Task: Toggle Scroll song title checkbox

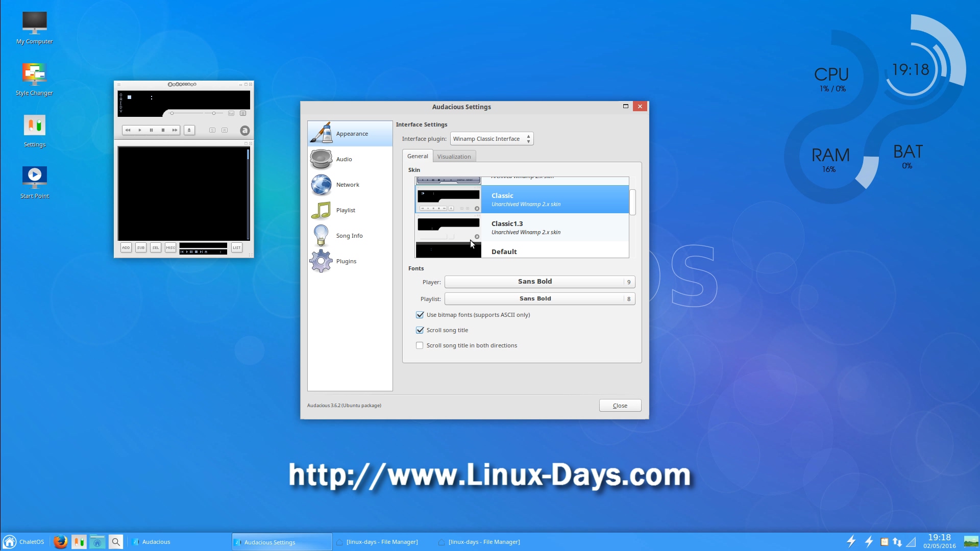Action: pyautogui.click(x=420, y=330)
